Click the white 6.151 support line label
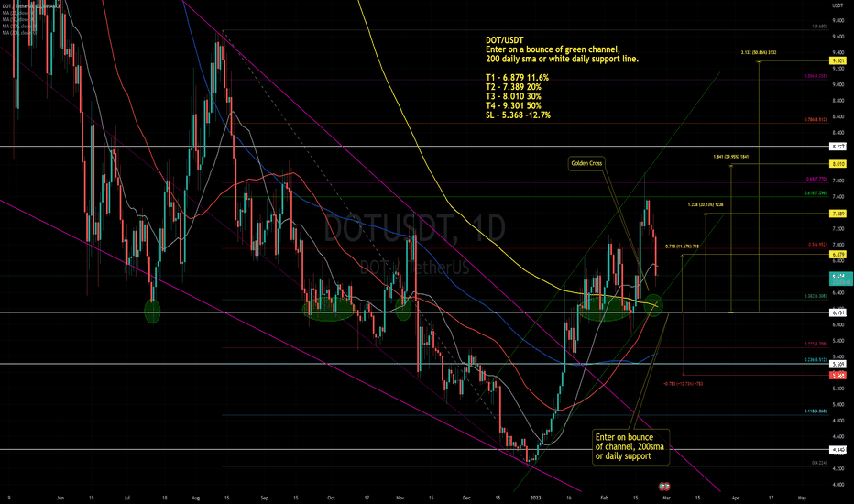Viewport: 854px width, 504px height. (838, 312)
